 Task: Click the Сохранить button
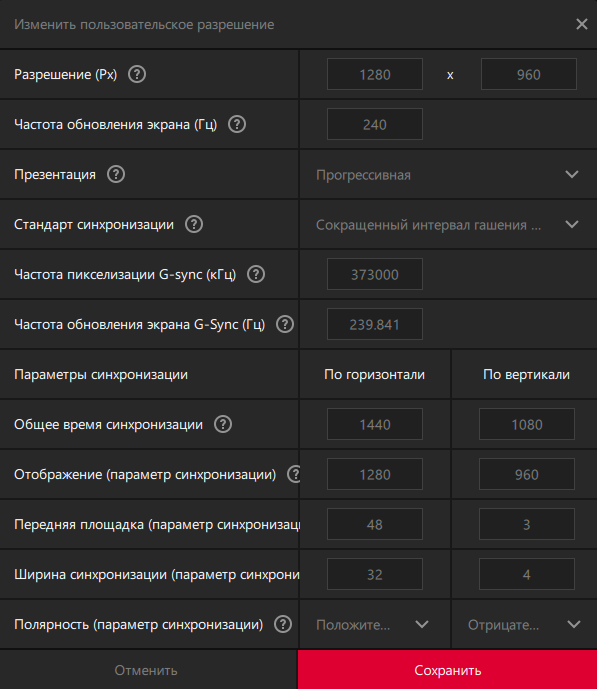click(x=447, y=670)
